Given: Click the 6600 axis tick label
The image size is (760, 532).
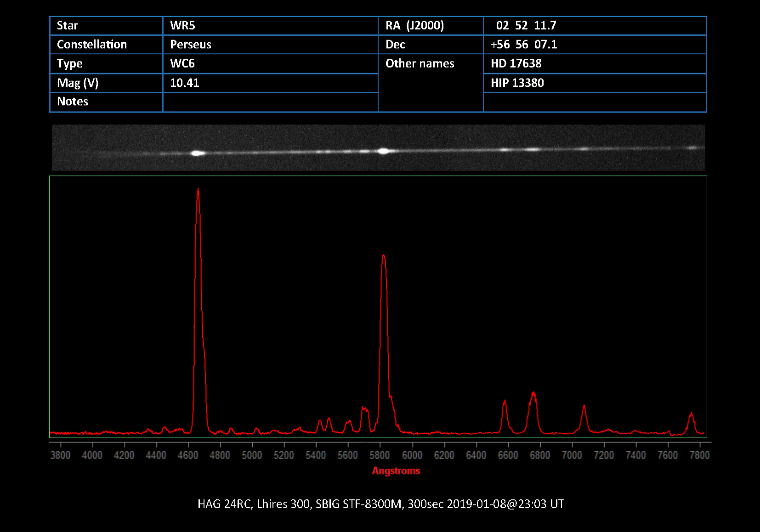Looking at the screenshot, I should pyautogui.click(x=508, y=455).
